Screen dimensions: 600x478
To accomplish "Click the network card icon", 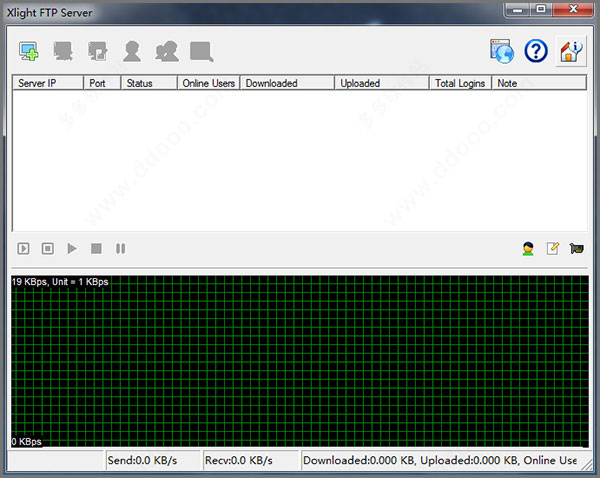I will pos(576,249).
